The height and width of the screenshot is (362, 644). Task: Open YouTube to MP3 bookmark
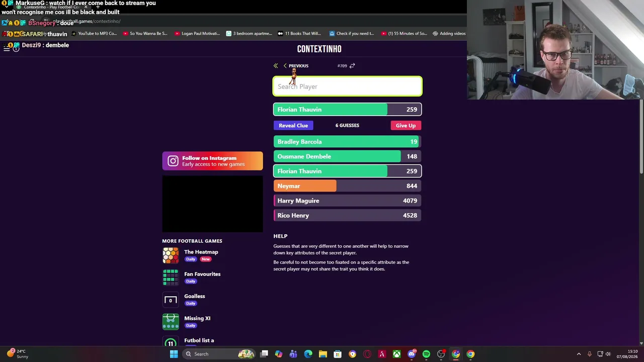(x=94, y=34)
